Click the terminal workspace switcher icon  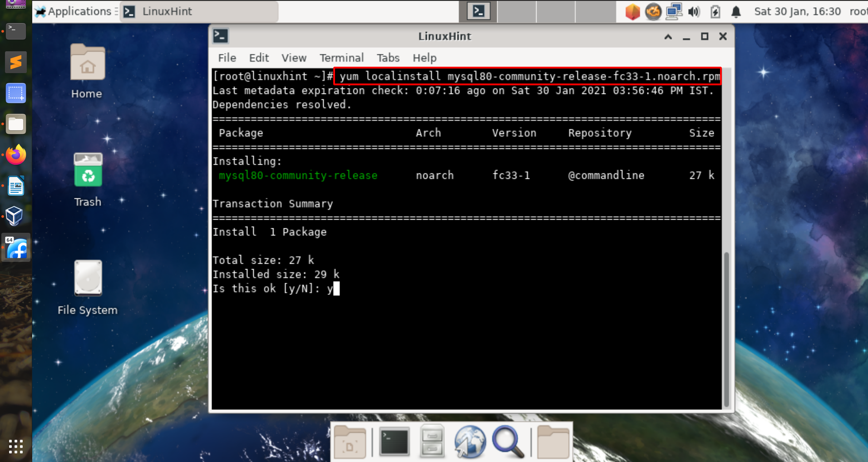point(478,11)
